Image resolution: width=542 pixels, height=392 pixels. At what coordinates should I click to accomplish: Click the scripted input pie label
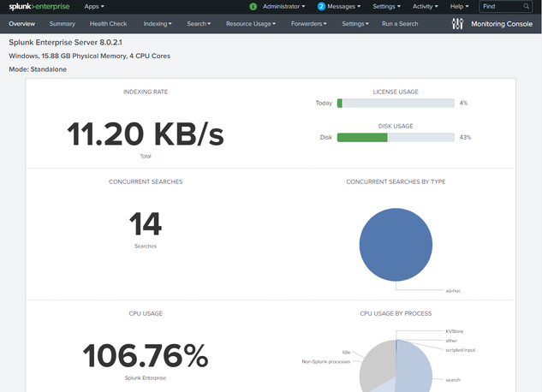click(x=460, y=350)
